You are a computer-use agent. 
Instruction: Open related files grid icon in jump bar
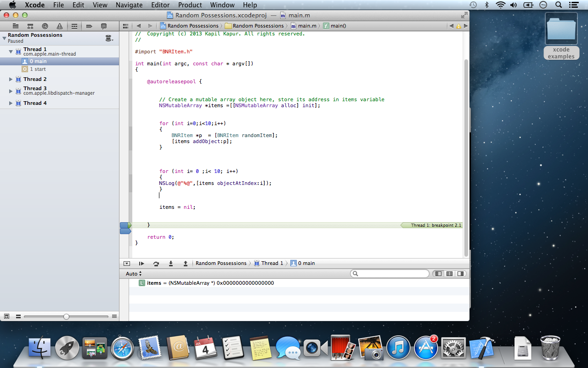[x=125, y=26]
